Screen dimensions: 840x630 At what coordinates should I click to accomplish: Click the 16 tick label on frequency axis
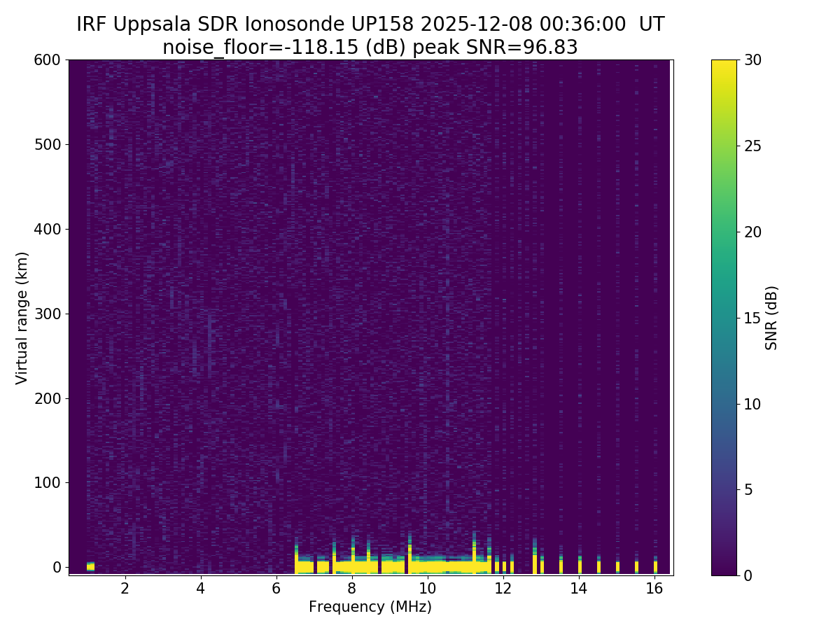point(654,589)
